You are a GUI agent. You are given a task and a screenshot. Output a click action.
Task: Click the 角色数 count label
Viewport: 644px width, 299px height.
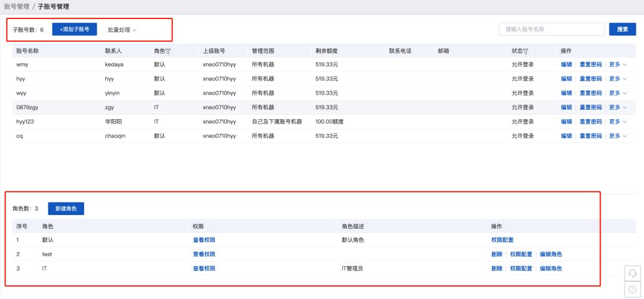pos(25,208)
